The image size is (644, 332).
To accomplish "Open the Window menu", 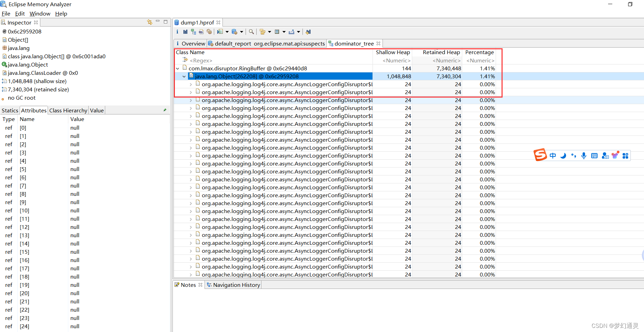I will click(x=40, y=13).
